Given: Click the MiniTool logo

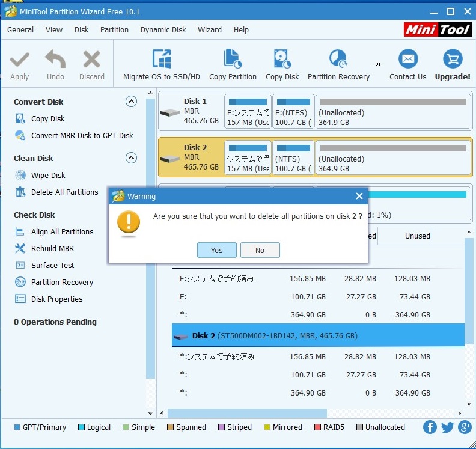Looking at the screenshot, I should [437, 29].
